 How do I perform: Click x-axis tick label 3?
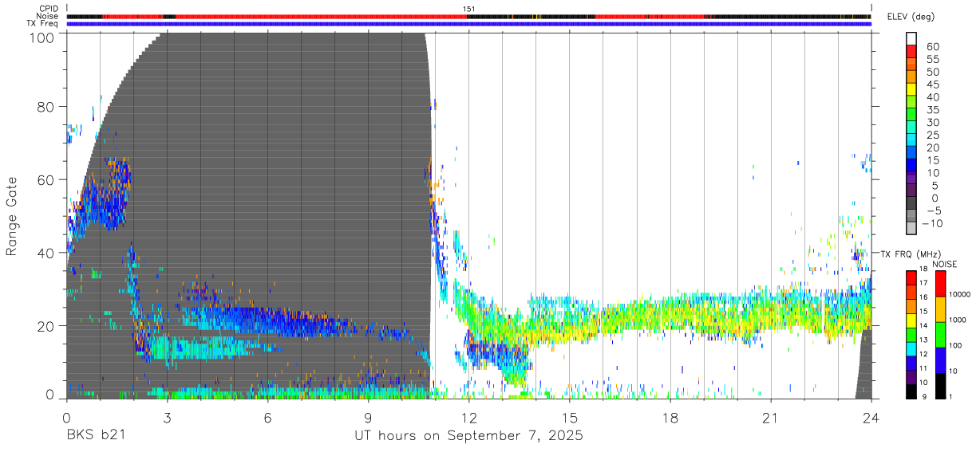(x=167, y=418)
